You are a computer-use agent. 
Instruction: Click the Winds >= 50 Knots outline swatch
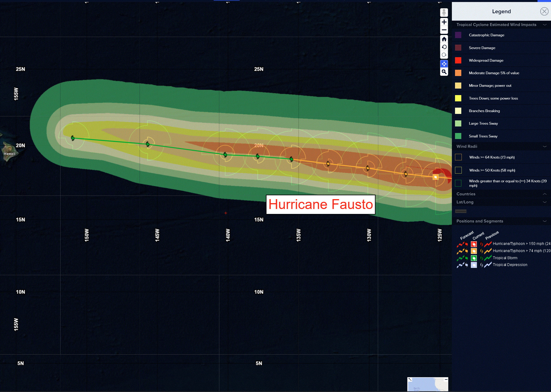(x=458, y=170)
